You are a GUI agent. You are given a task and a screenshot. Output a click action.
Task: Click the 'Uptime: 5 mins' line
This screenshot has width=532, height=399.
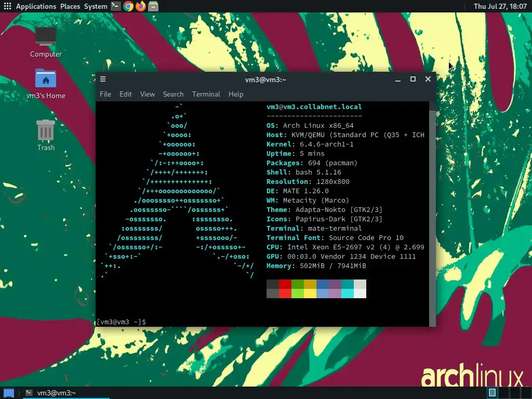coord(296,154)
